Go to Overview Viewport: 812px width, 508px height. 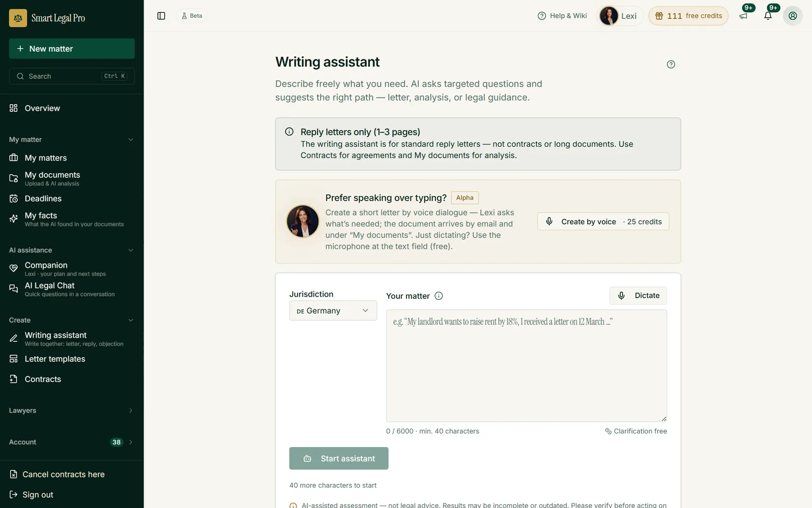coord(72,108)
